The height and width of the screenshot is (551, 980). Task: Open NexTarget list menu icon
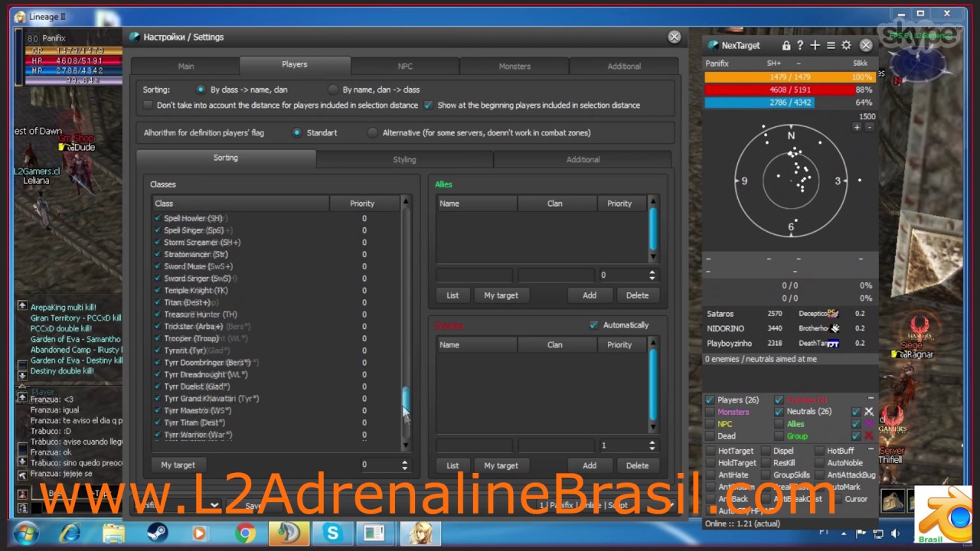coord(831,46)
